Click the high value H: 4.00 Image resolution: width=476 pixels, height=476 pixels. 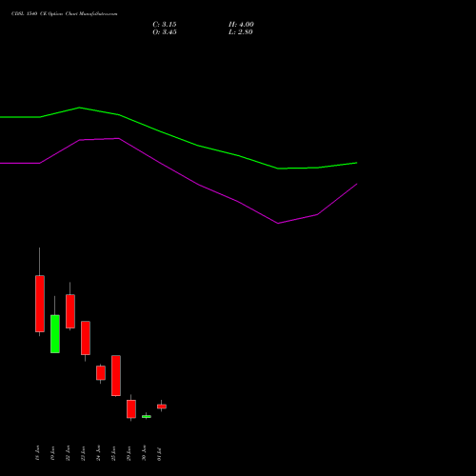tap(241, 25)
